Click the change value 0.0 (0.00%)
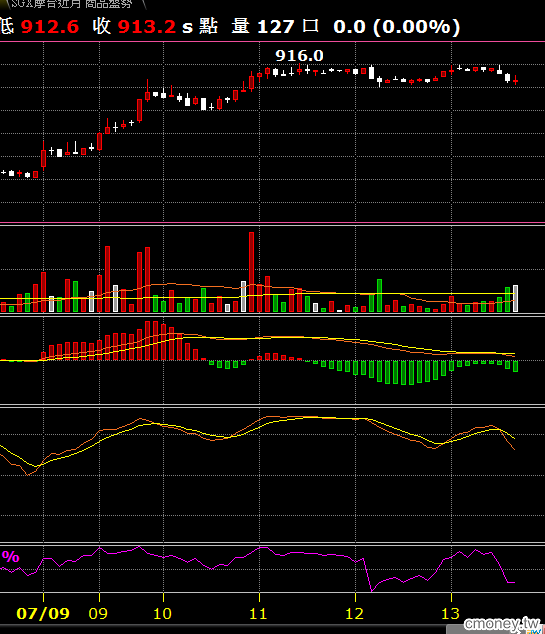Screen dimensions: 545x634 point(397,27)
